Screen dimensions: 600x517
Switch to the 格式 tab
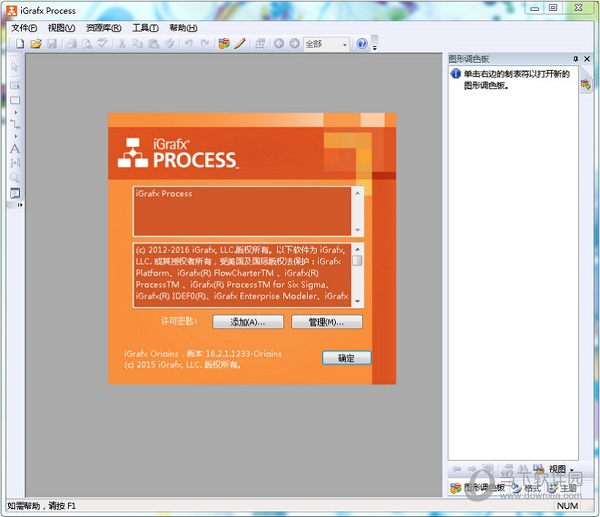pos(527,488)
